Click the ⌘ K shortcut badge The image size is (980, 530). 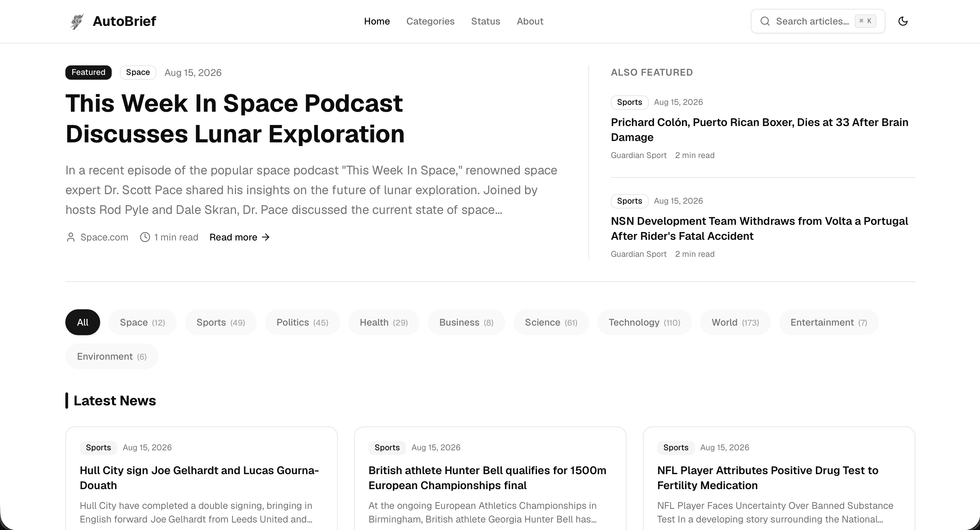point(865,21)
